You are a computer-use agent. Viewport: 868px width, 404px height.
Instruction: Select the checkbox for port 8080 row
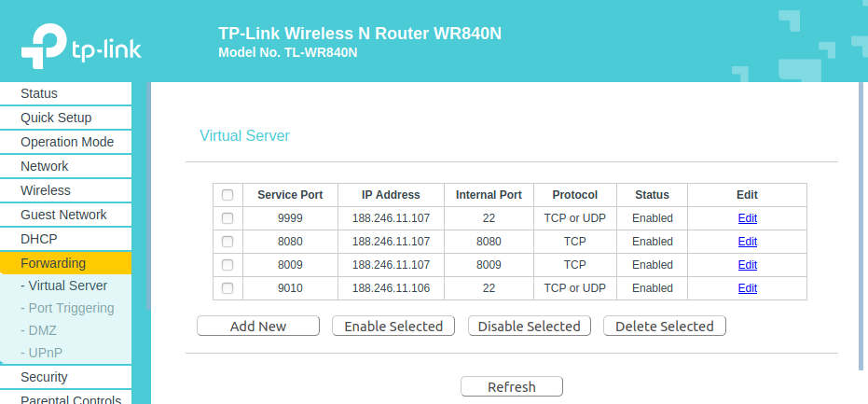click(227, 242)
